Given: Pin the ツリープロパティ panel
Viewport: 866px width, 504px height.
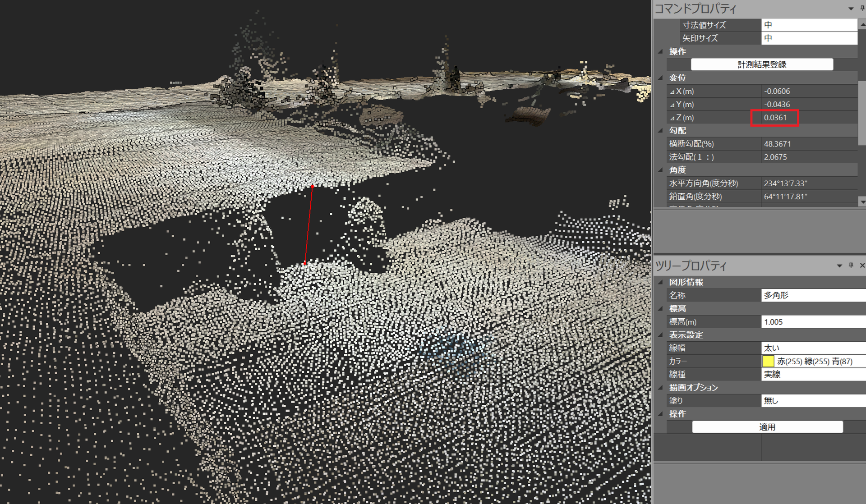Looking at the screenshot, I should coord(851,266).
